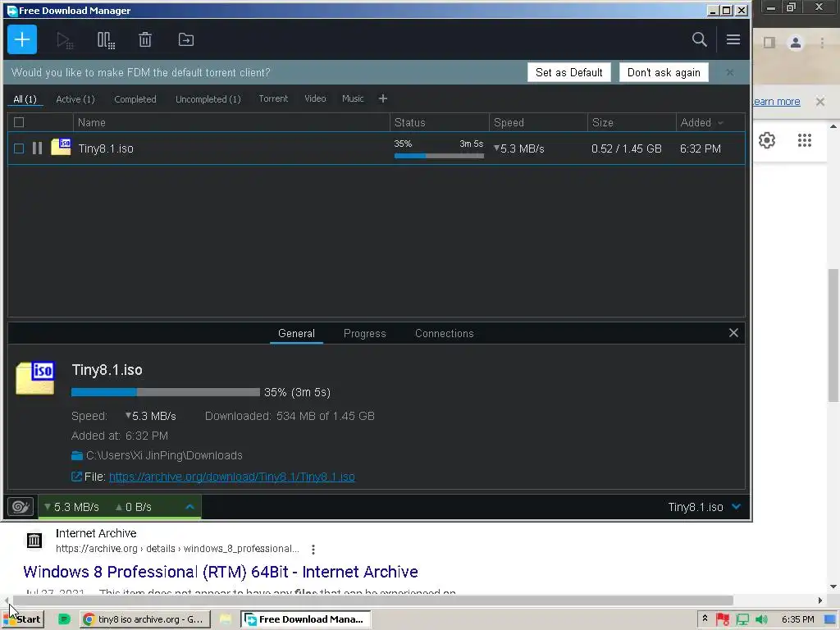The width and height of the screenshot is (840, 630).
Task: Switch to Progress details tab
Action: (365, 333)
